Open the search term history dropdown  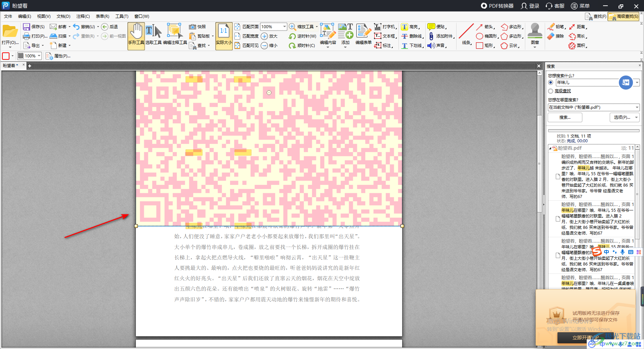pos(637,82)
